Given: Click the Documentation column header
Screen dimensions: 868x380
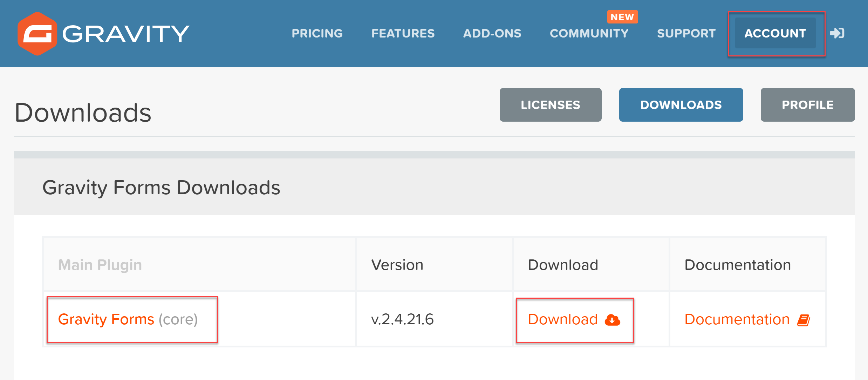Looking at the screenshot, I should [x=738, y=265].
